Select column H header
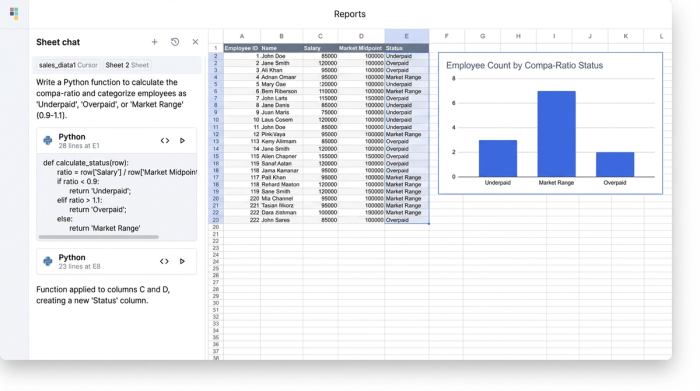This screenshot has width=700, height=391. pyautogui.click(x=518, y=36)
